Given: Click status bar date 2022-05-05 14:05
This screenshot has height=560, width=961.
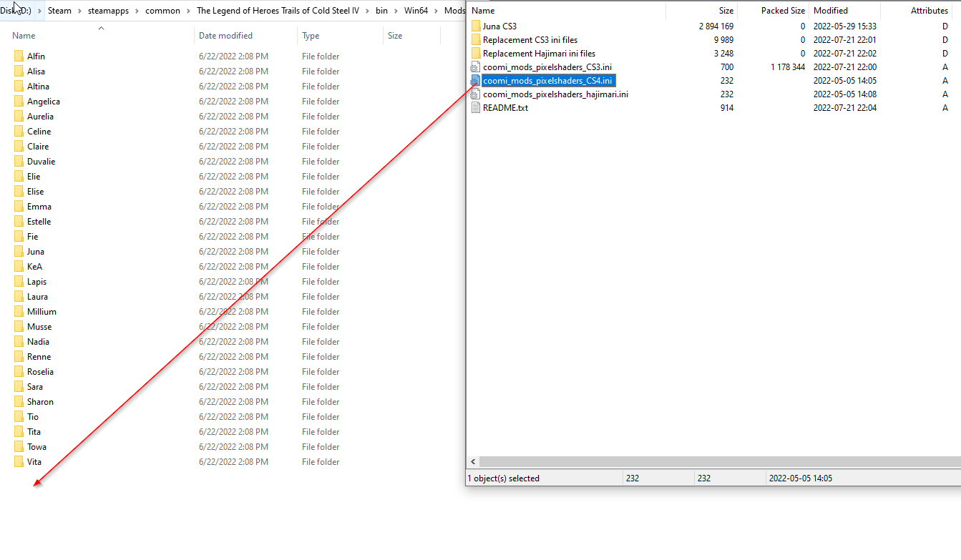Looking at the screenshot, I should [801, 478].
